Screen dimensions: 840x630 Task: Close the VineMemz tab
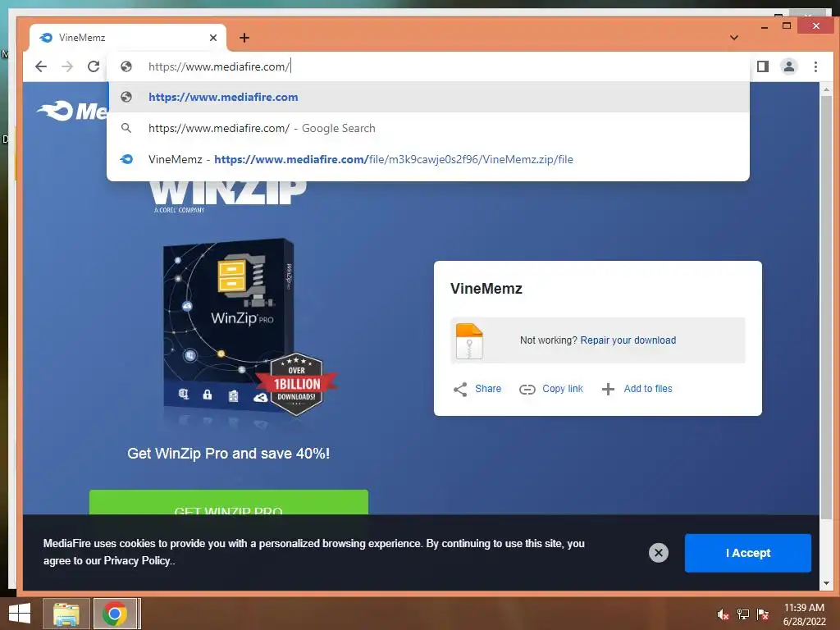[213, 38]
